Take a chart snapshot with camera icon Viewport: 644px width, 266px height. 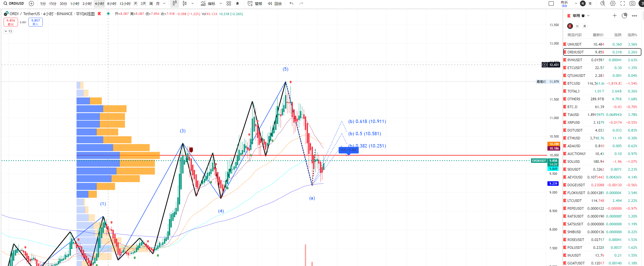(x=632, y=3)
